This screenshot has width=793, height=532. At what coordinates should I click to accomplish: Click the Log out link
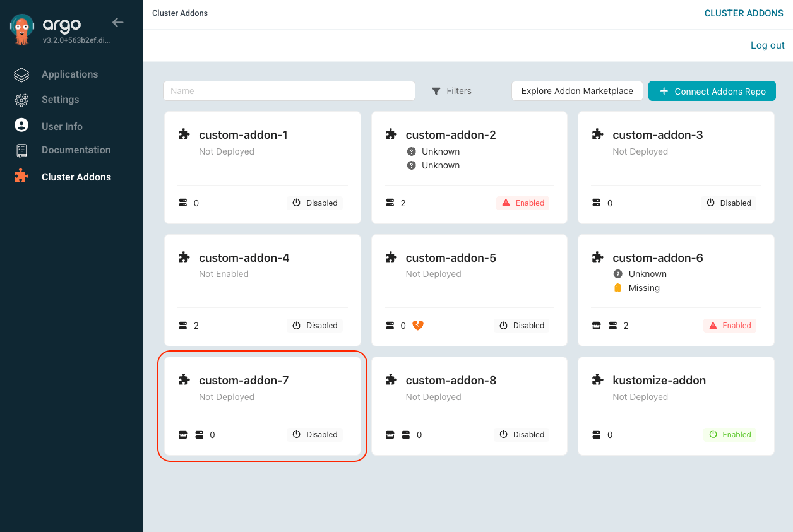[767, 45]
